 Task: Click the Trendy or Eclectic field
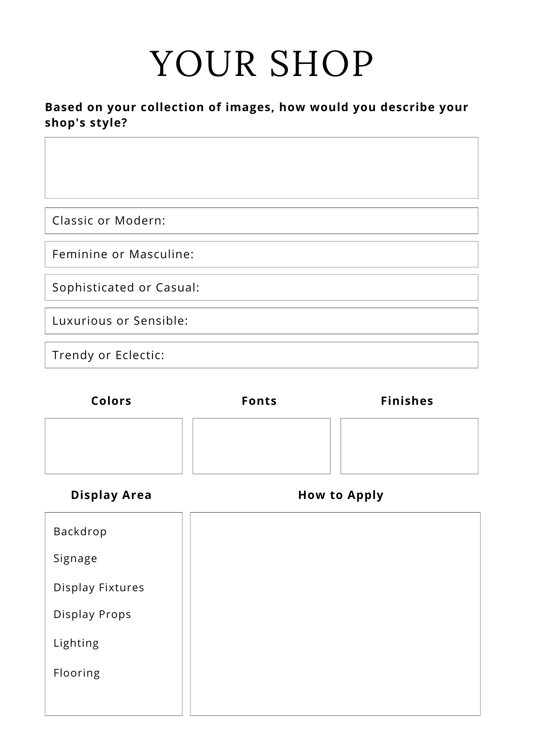point(261,355)
